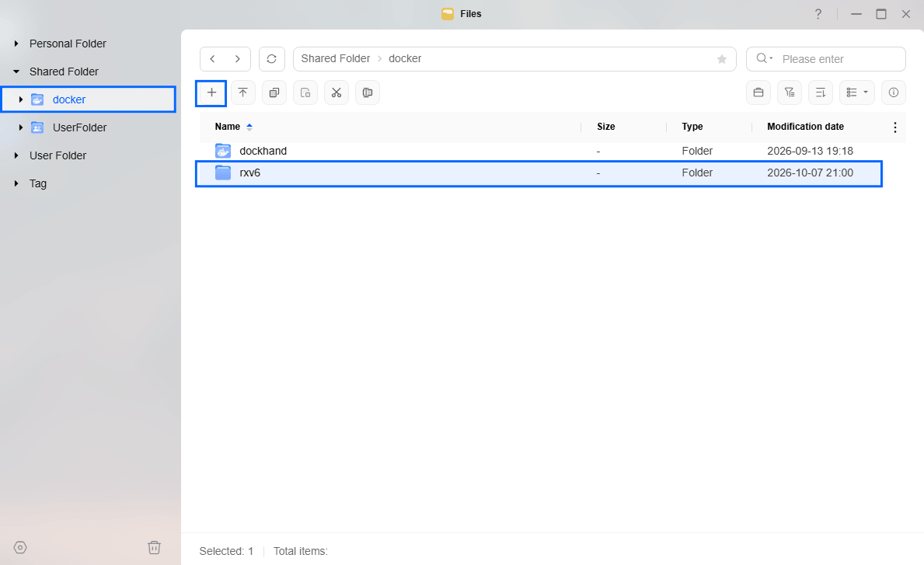Click Shared Folder in the breadcrumb

pos(335,58)
